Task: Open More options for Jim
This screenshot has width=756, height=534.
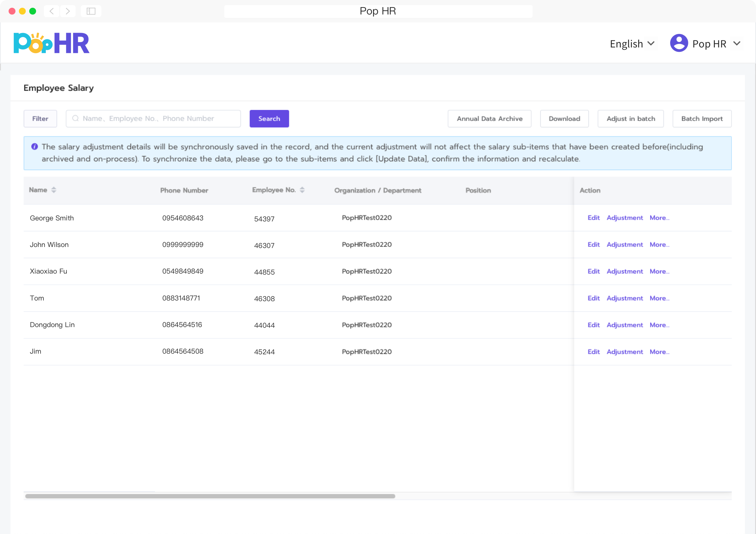Action: point(659,352)
